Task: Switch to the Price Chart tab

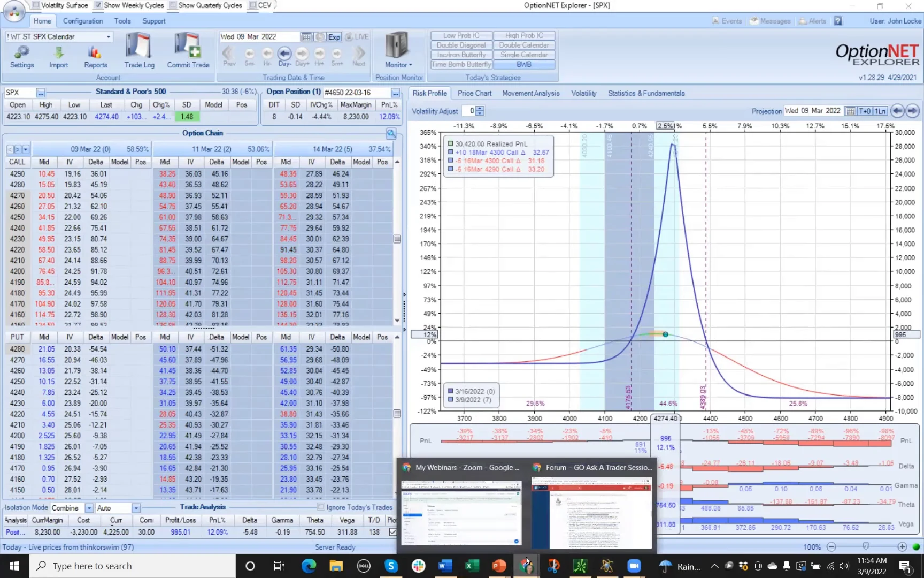Action: coord(474,93)
